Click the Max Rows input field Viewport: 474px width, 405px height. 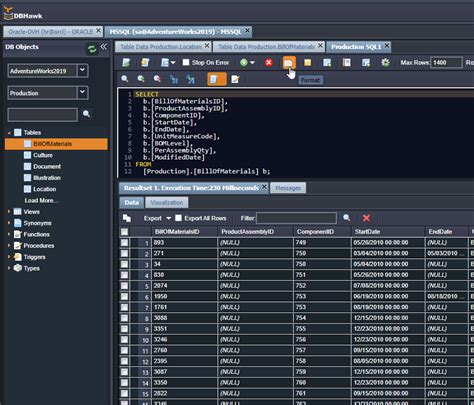446,62
